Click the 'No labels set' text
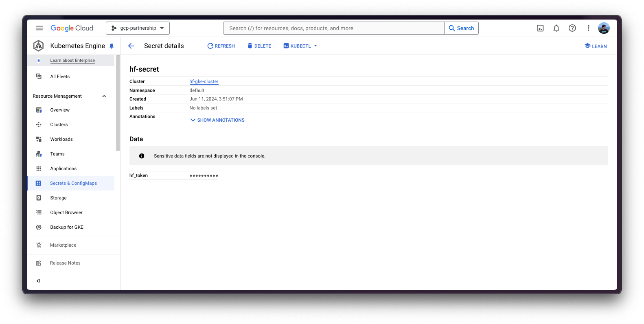Viewport: 644px width, 324px height. [x=203, y=108]
